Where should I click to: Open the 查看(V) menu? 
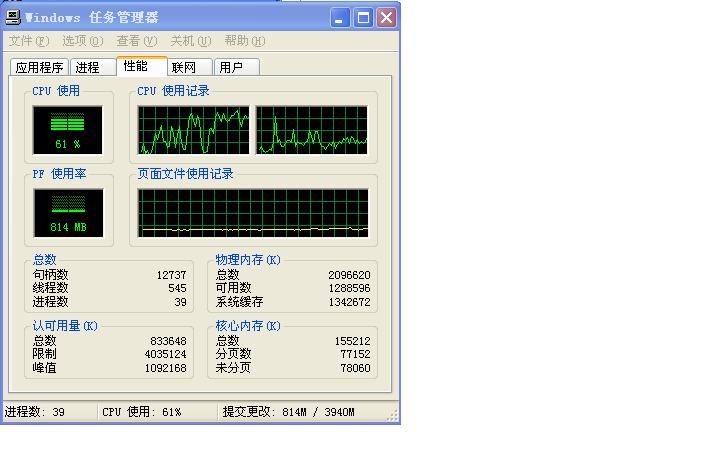click(x=137, y=41)
